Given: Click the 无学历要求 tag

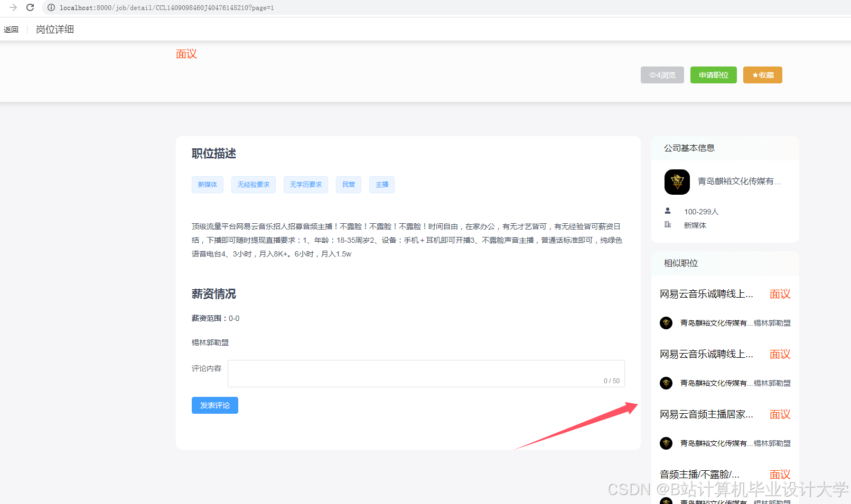Looking at the screenshot, I should [x=306, y=185].
